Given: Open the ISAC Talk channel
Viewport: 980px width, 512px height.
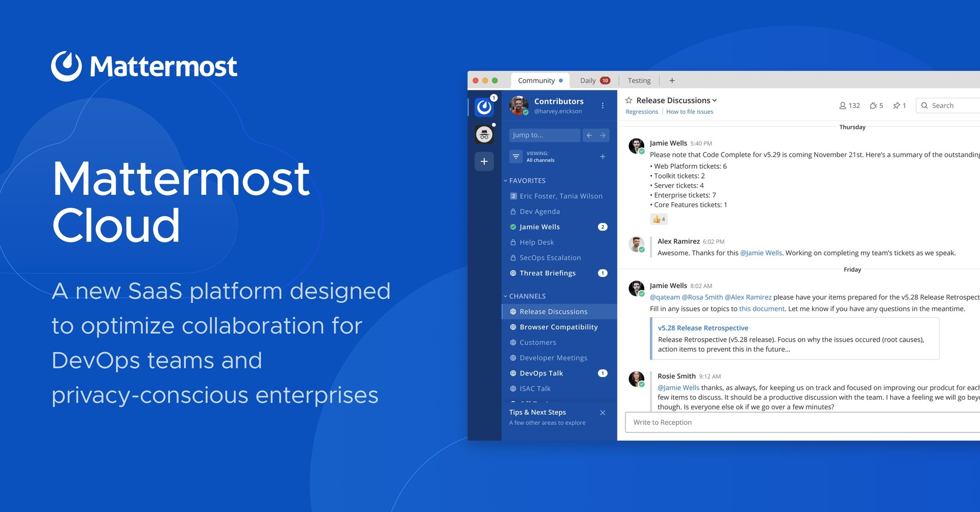Looking at the screenshot, I should click(x=559, y=389).
